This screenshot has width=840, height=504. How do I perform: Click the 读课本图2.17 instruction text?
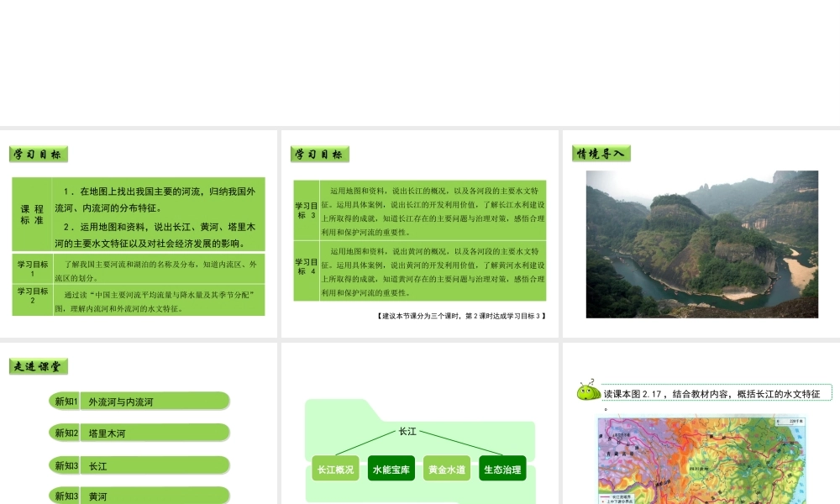(712, 394)
